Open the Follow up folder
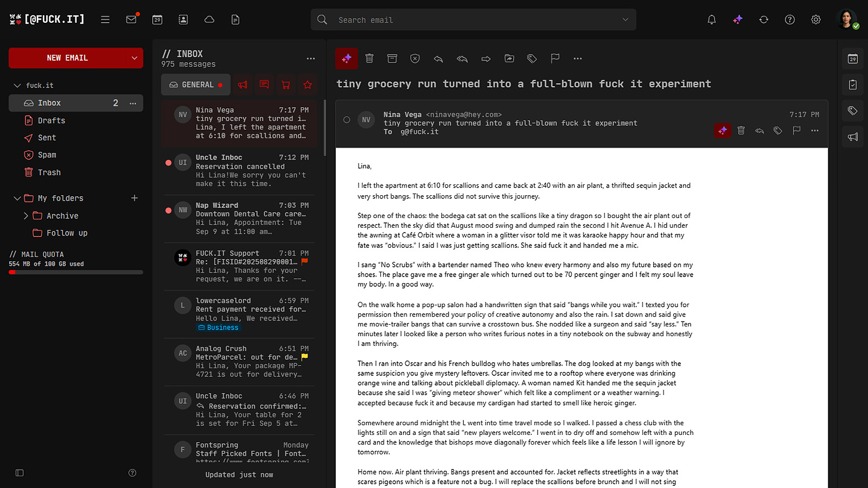The width and height of the screenshot is (868, 488). [x=67, y=233]
